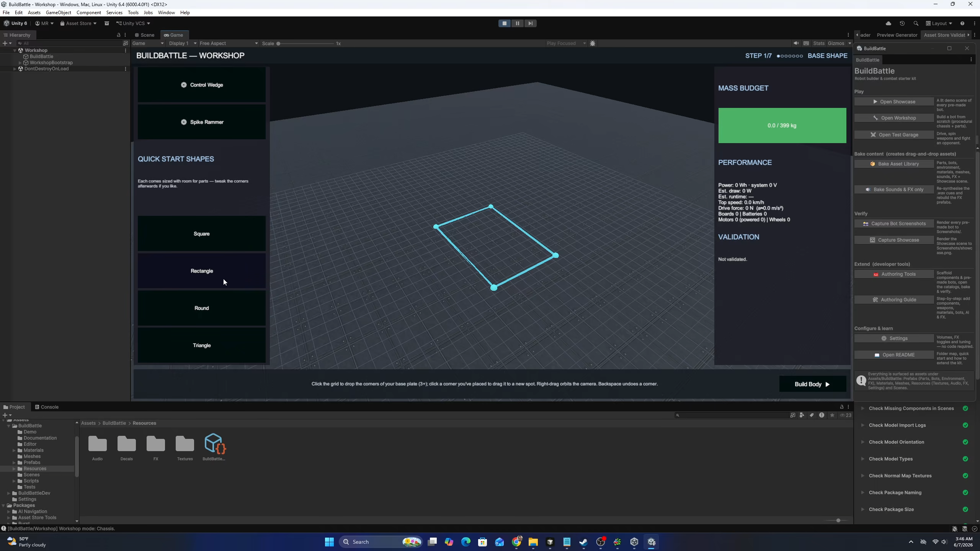980x551 pixels.
Task: Click the Bake Asset Library button
Action: (x=894, y=164)
